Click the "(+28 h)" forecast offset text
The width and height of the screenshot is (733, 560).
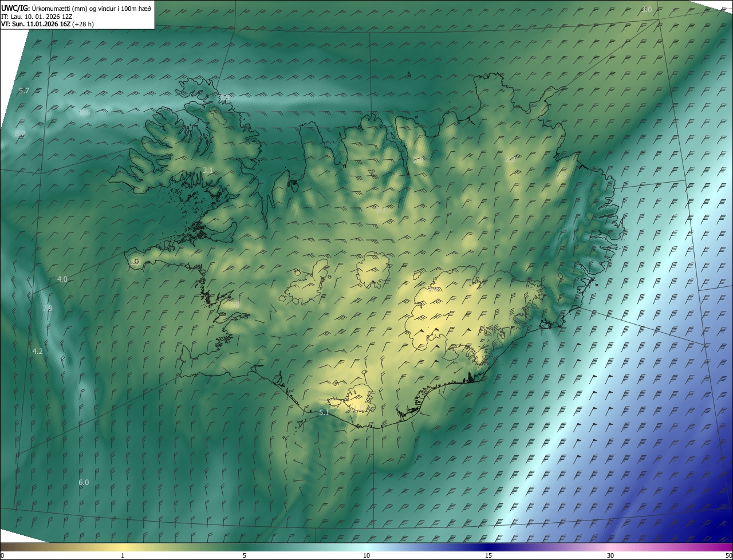point(83,24)
